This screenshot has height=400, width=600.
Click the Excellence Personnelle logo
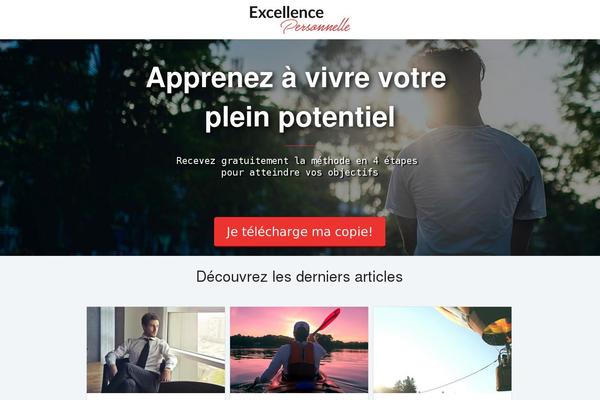pyautogui.click(x=300, y=20)
